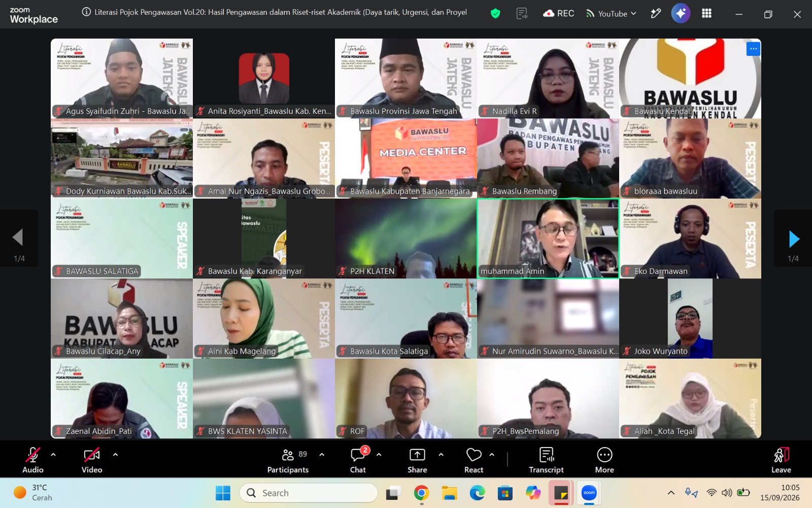Open the battery status tray icon
This screenshot has width=812, height=508.
[743, 492]
